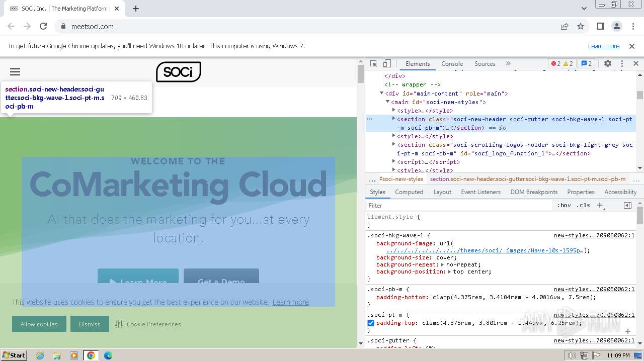Viewport: 644px width, 362px height.
Task: Open Windows Explorer from taskbar
Action: coord(57,355)
